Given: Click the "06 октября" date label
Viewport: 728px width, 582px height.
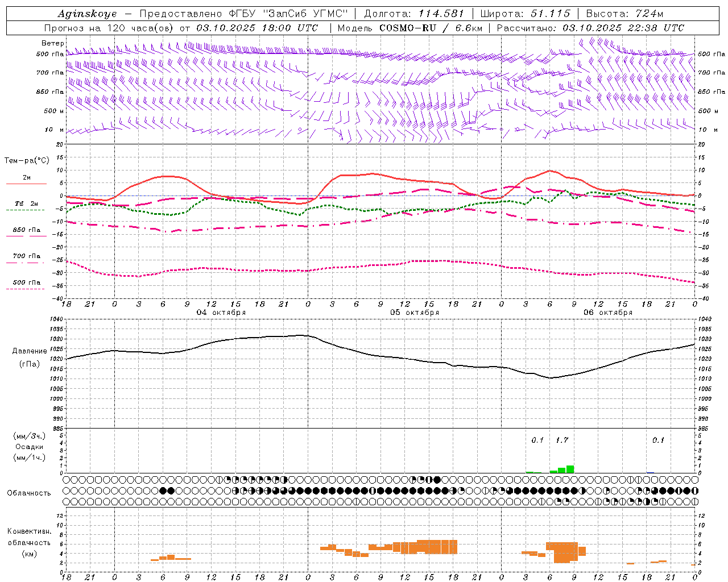Looking at the screenshot, I should point(608,313).
